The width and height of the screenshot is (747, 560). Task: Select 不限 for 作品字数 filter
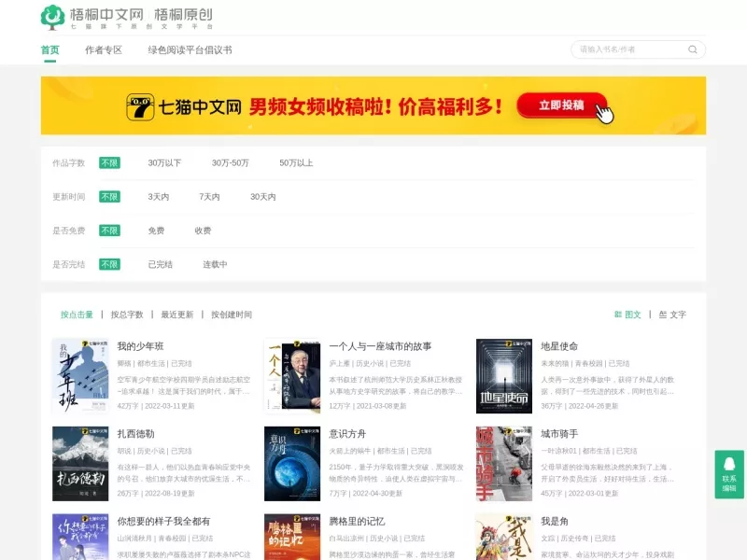[109, 162]
